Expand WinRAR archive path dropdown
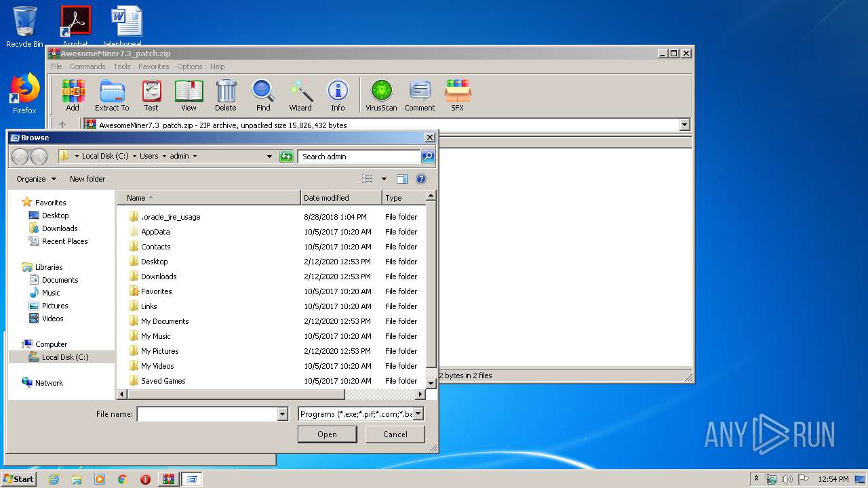868x488 pixels. [x=684, y=125]
